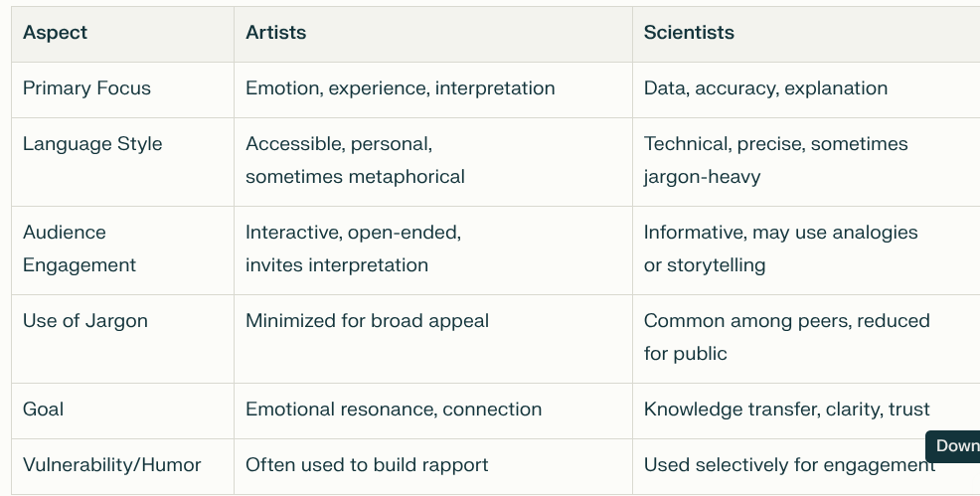Click the "Interactive, open-ended, invites interpretation" cell
Image resolution: width=980 pixels, height=496 pixels.
pyautogui.click(x=353, y=248)
